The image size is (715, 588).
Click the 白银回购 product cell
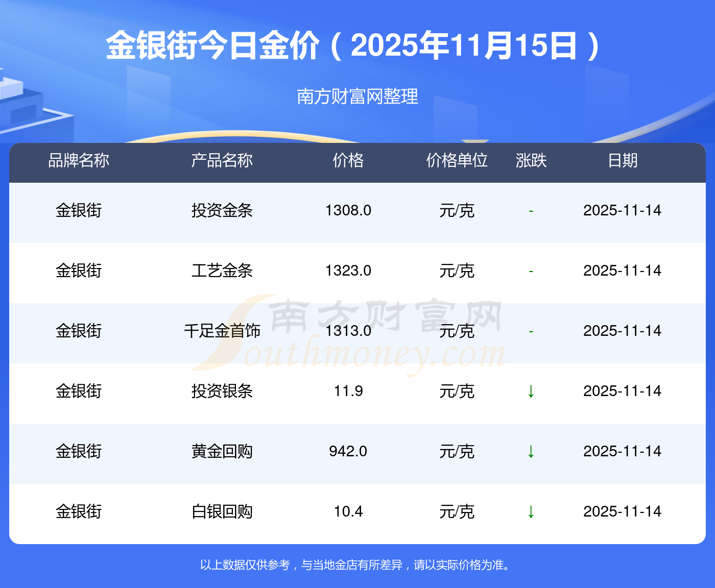(222, 511)
